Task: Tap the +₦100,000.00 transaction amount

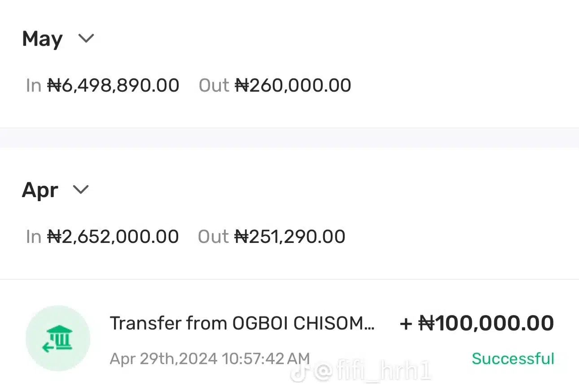Action: pyautogui.click(x=477, y=323)
